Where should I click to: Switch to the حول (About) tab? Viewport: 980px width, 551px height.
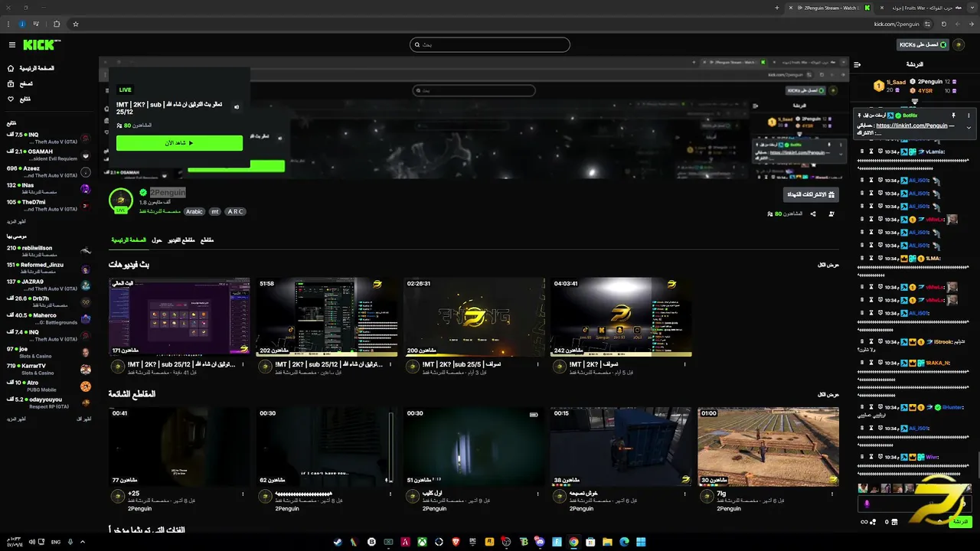[x=157, y=240]
